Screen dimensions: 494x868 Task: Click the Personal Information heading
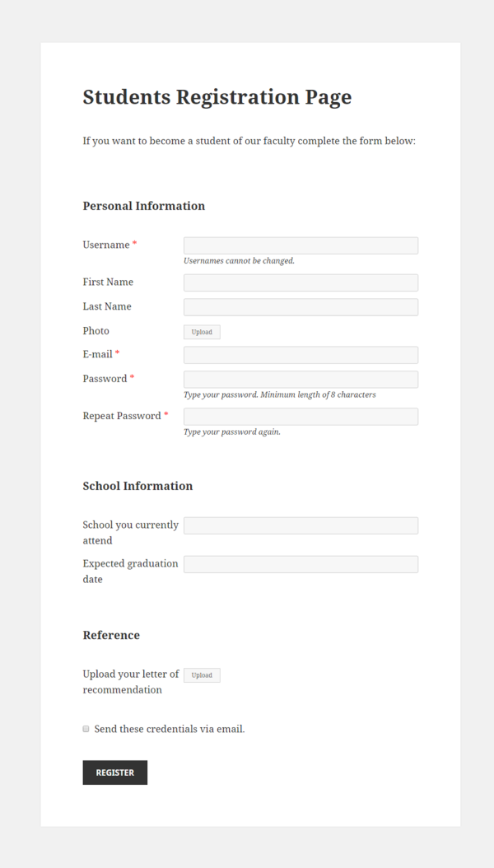144,206
